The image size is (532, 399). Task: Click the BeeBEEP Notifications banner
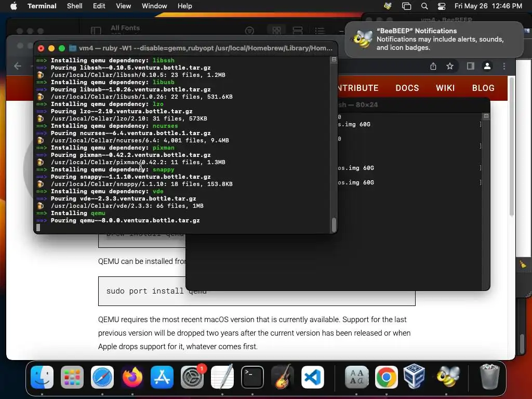click(x=434, y=39)
